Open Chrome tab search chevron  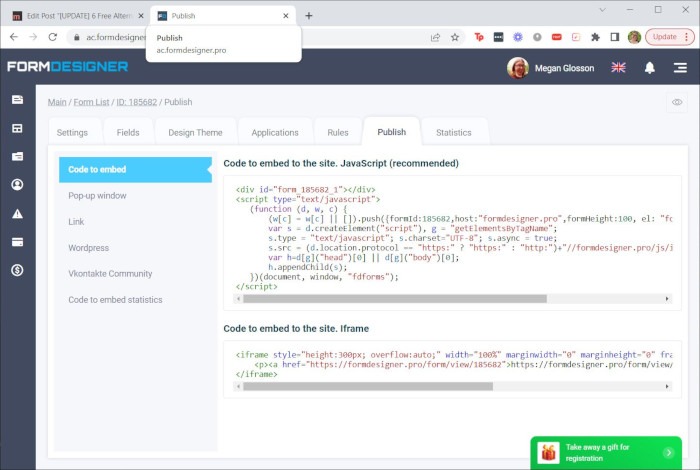602,9
